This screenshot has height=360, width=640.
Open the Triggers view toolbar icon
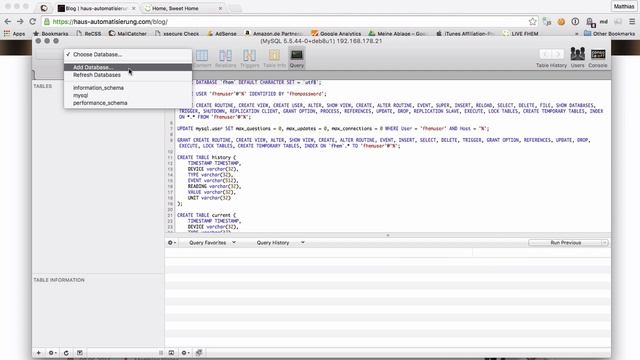249,58
